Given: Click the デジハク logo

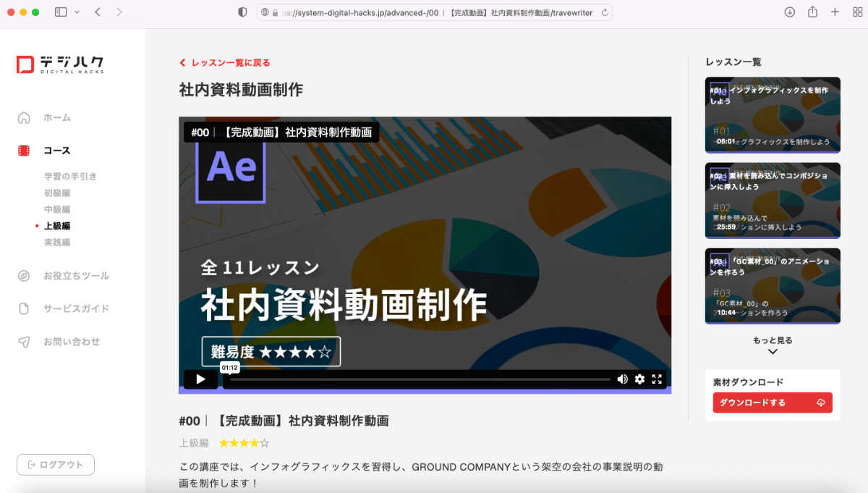Looking at the screenshot, I should tap(60, 64).
